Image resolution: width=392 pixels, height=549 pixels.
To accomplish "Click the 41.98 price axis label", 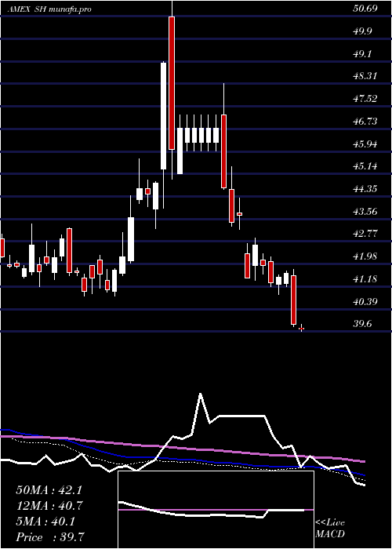I will pos(365,256).
